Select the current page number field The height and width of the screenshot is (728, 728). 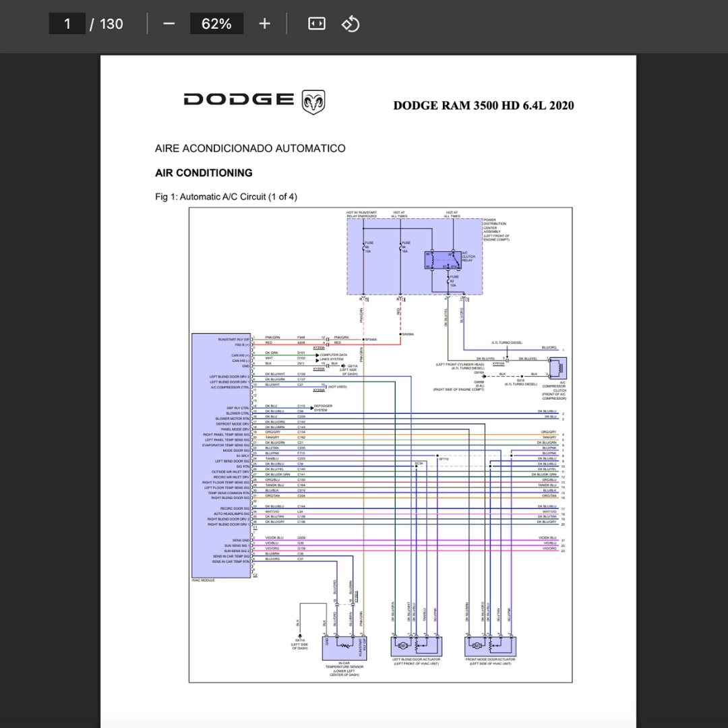(x=67, y=24)
